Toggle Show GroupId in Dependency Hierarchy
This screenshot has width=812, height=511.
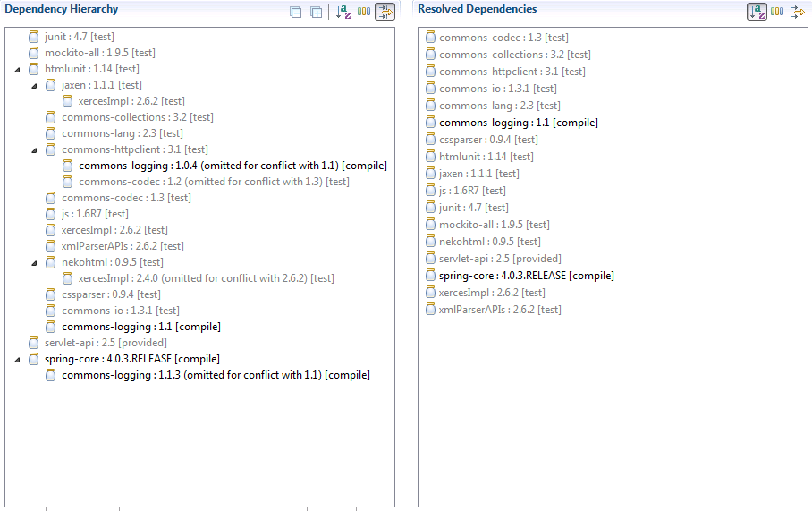(x=364, y=12)
